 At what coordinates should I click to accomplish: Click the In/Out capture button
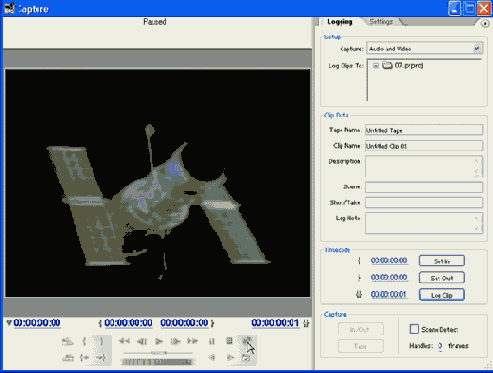click(361, 330)
